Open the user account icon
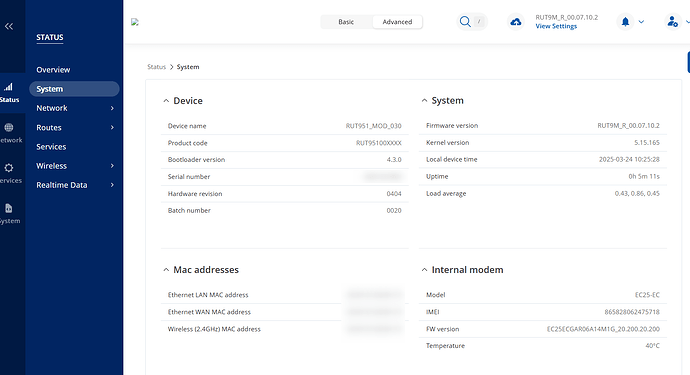This screenshot has height=375, width=690. [672, 22]
